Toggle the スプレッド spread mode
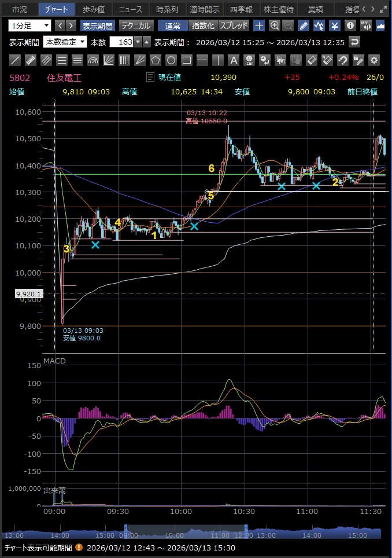This screenshot has height=558, width=392. [234, 25]
